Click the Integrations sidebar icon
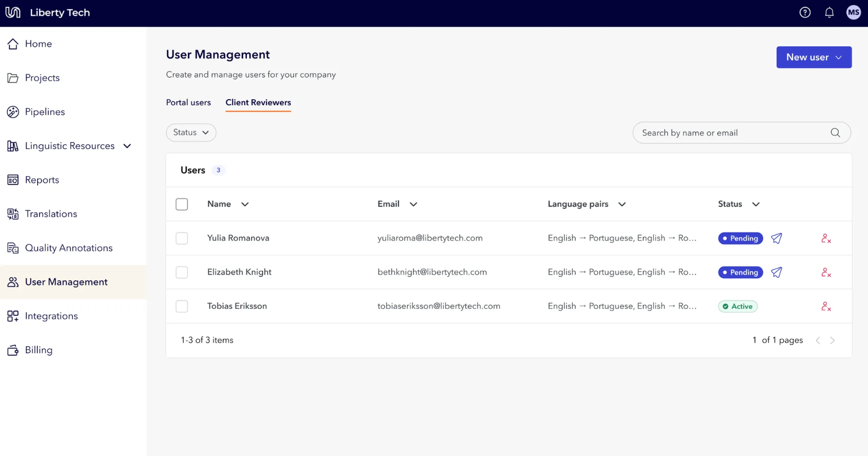 (x=13, y=316)
